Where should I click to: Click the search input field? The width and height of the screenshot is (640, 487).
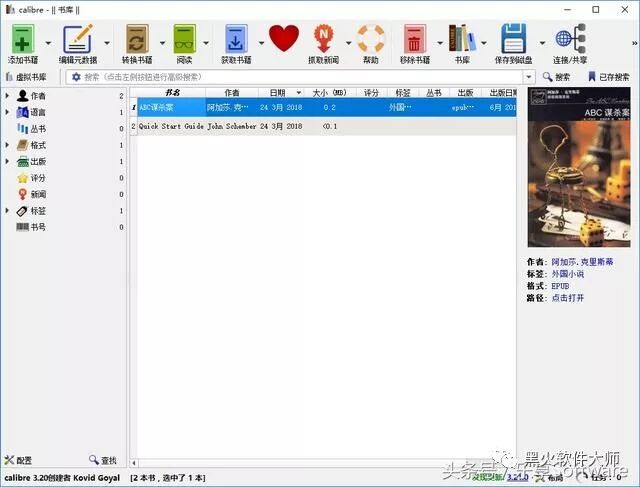point(302,77)
